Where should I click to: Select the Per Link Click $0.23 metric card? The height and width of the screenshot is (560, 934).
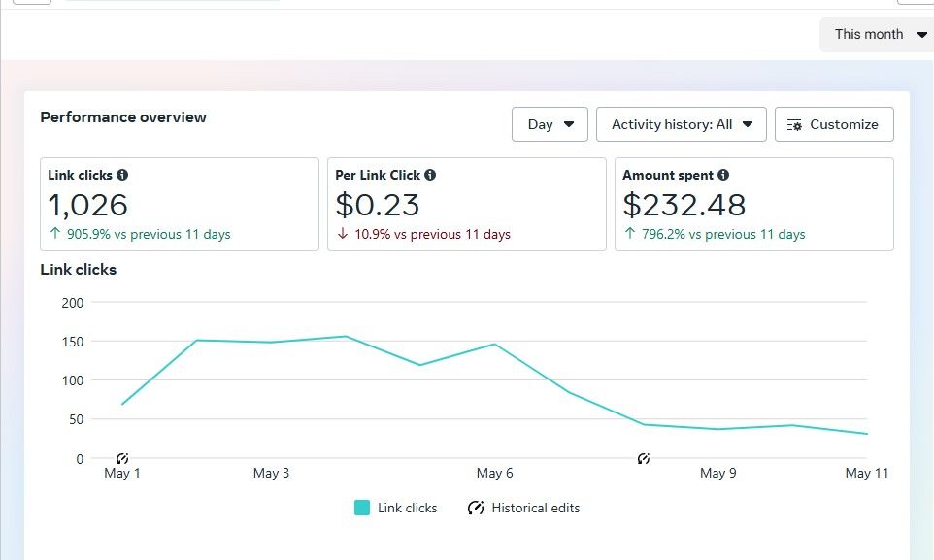(x=466, y=205)
